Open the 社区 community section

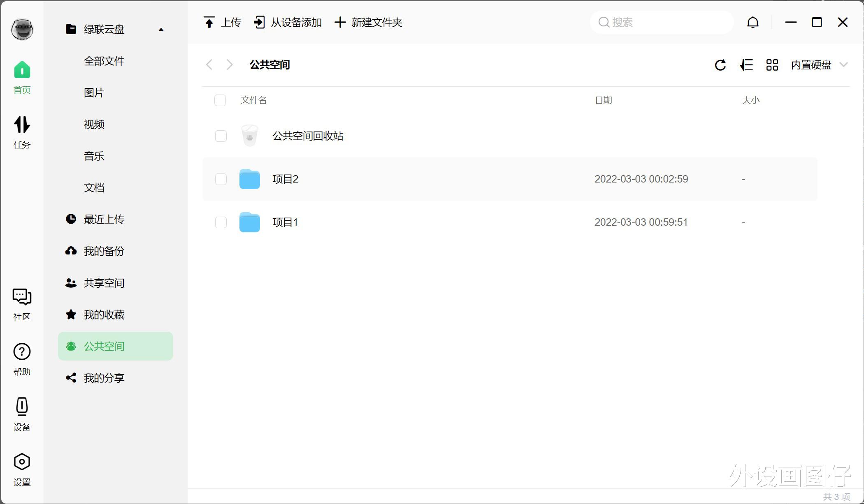(x=21, y=303)
